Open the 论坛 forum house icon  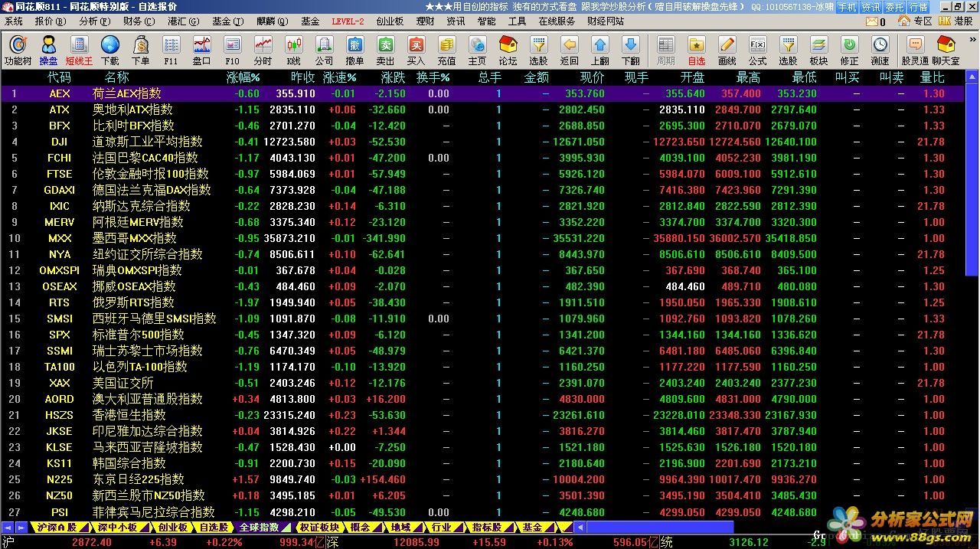coord(508,50)
